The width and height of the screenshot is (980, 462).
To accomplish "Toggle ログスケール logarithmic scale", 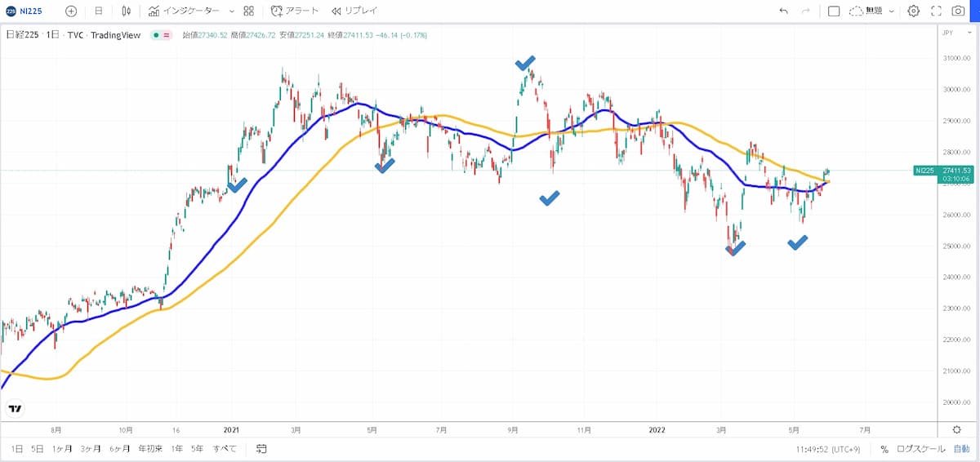I will (921, 449).
